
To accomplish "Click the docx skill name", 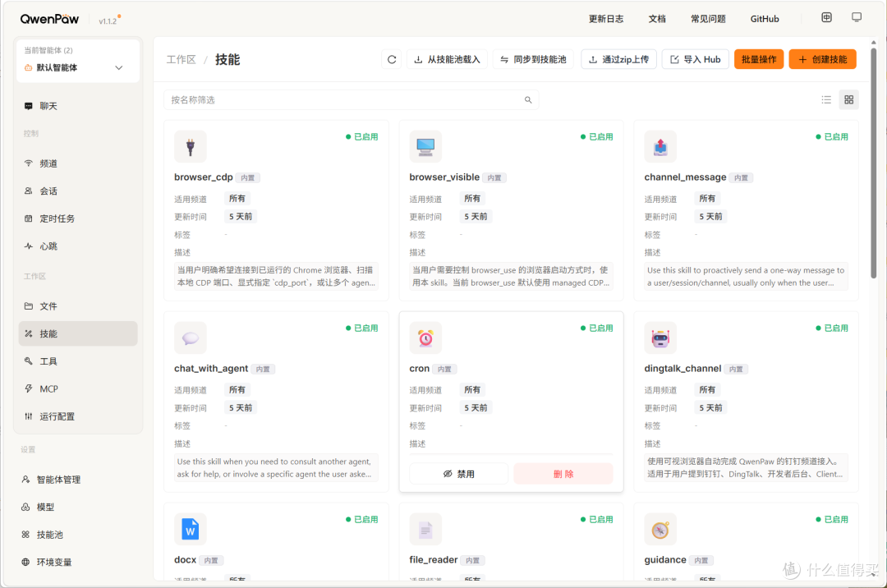I will click(185, 559).
